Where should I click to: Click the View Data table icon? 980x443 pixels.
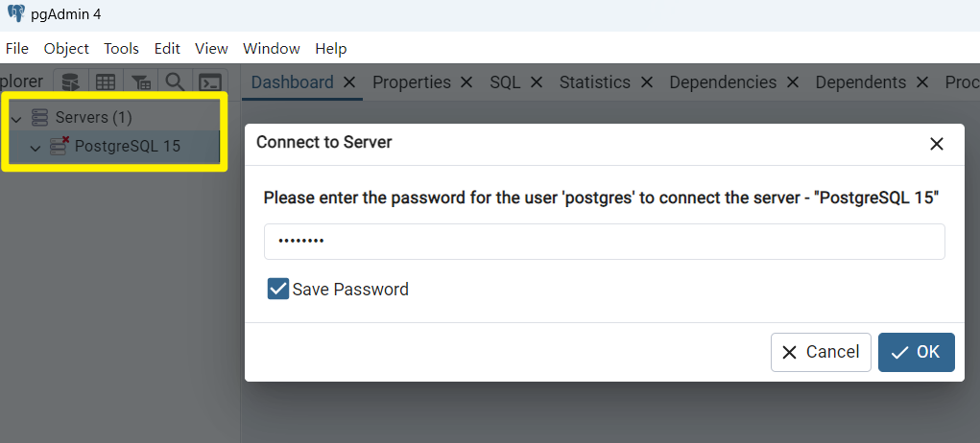pos(106,82)
